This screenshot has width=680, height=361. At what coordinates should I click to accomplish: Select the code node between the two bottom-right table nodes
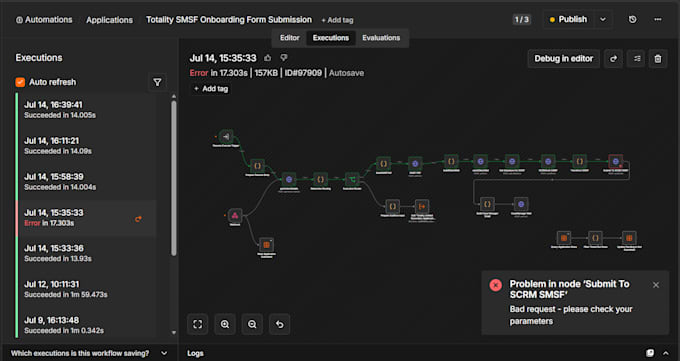[595, 238]
